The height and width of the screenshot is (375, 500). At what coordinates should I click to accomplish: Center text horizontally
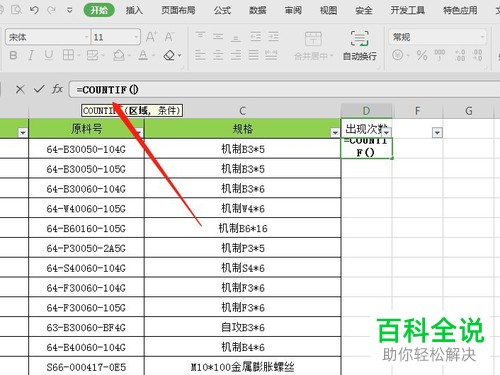pos(218,55)
